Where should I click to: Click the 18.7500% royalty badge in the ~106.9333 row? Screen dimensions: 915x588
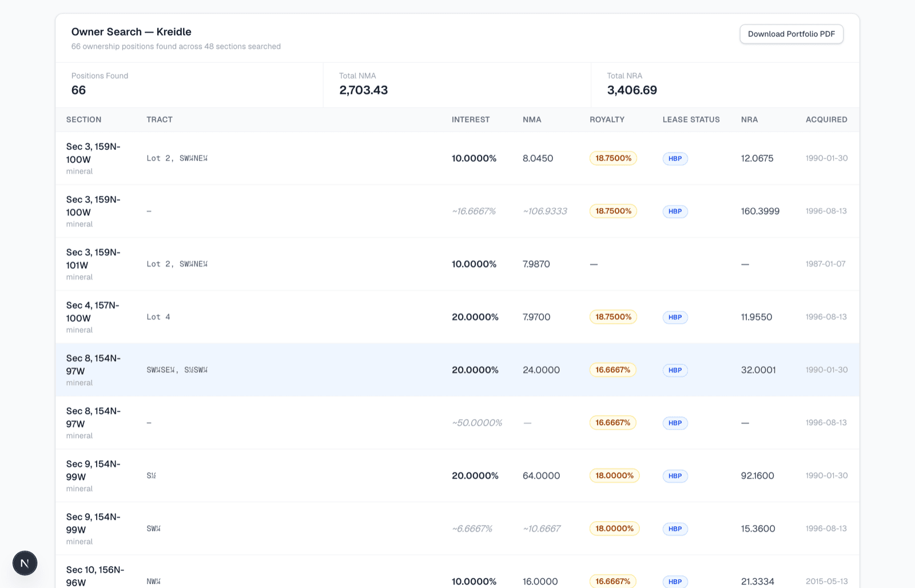[x=613, y=211]
